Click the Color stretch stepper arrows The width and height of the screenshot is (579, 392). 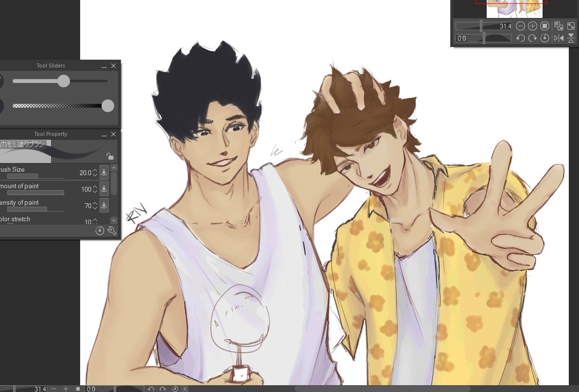[x=95, y=221]
